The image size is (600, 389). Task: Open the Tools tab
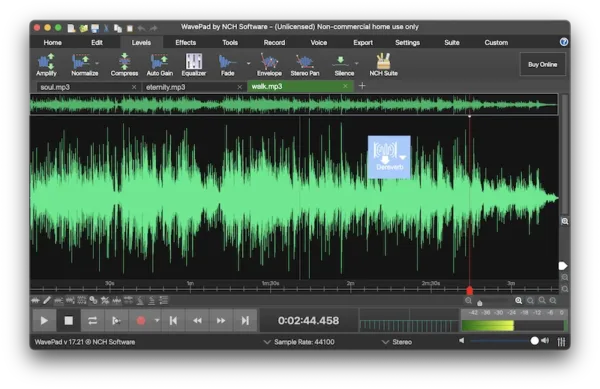[230, 42]
